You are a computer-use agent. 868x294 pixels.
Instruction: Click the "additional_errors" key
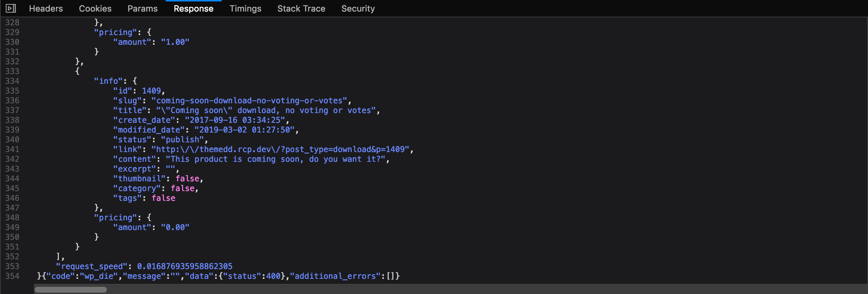(335, 276)
